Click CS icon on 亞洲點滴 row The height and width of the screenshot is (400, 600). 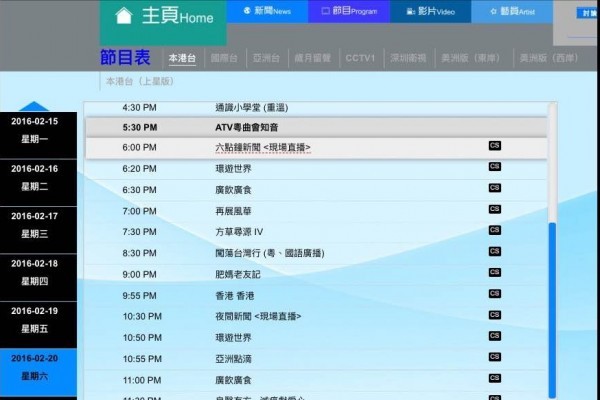click(494, 358)
